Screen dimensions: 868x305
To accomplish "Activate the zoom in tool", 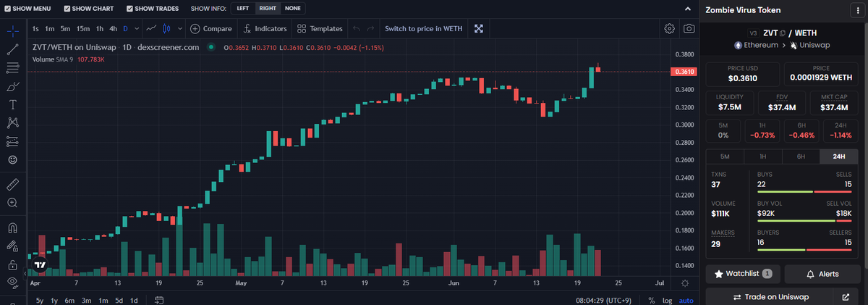I will [x=12, y=203].
